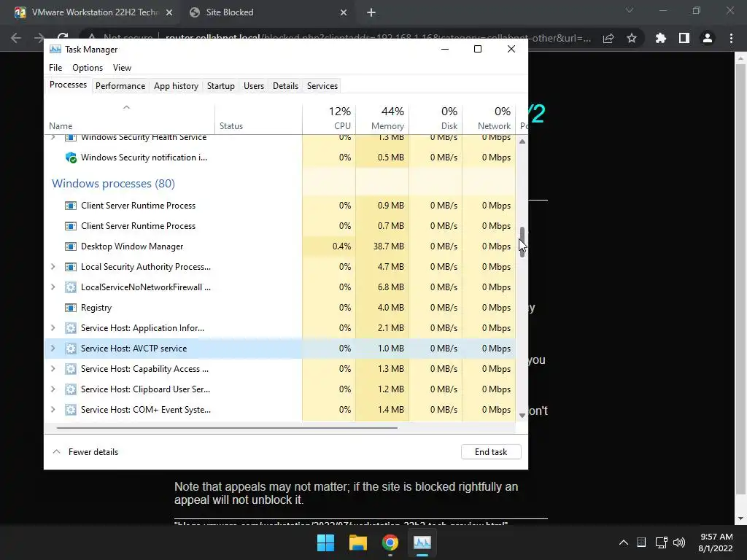Switch to the App history tab
This screenshot has width=747, height=560.
pos(176,86)
